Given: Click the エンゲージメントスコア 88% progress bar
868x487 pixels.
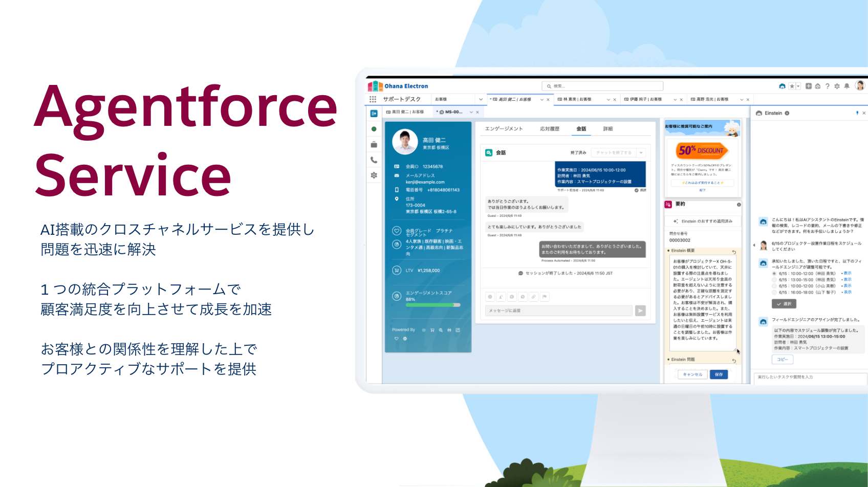Looking at the screenshot, I should pyautogui.click(x=433, y=305).
